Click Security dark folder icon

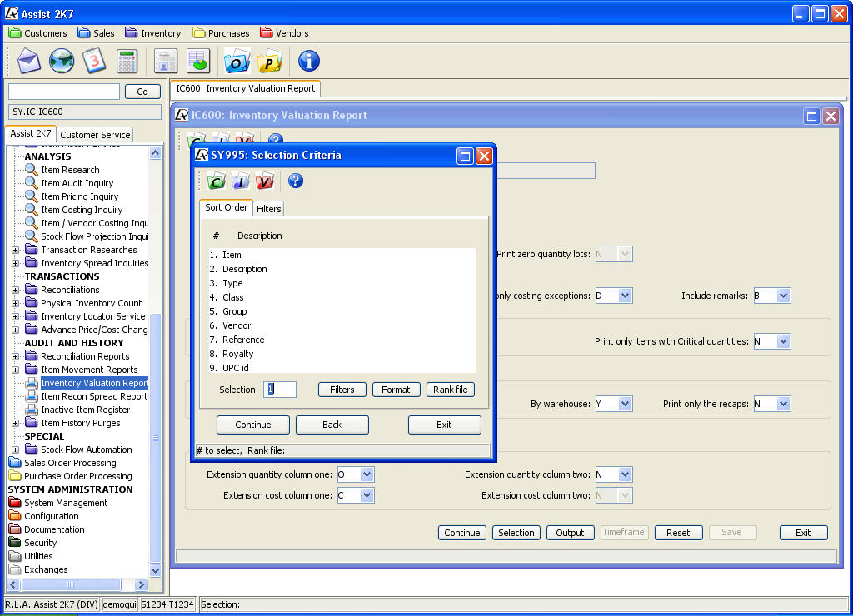point(15,543)
